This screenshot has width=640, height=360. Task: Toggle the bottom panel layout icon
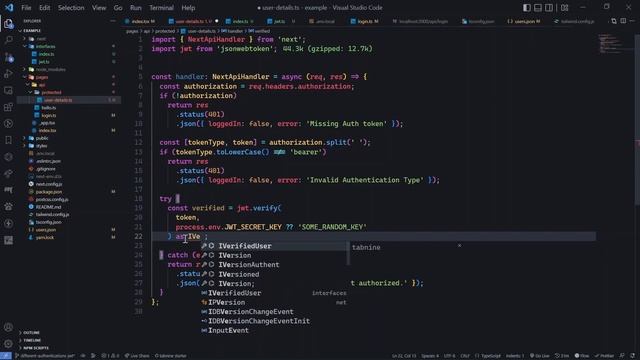(538, 7)
